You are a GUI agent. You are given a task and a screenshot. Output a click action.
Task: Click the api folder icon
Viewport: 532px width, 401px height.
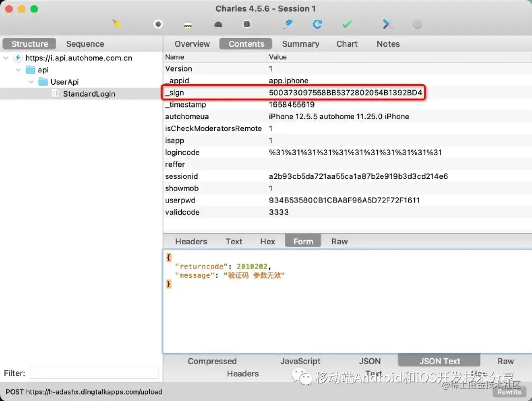[31, 70]
